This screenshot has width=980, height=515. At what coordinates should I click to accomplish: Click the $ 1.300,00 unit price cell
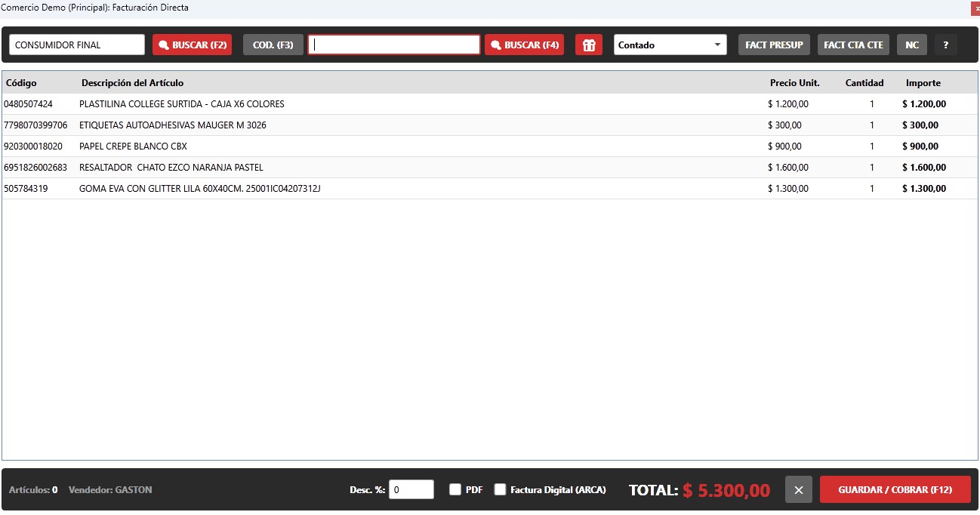point(788,189)
